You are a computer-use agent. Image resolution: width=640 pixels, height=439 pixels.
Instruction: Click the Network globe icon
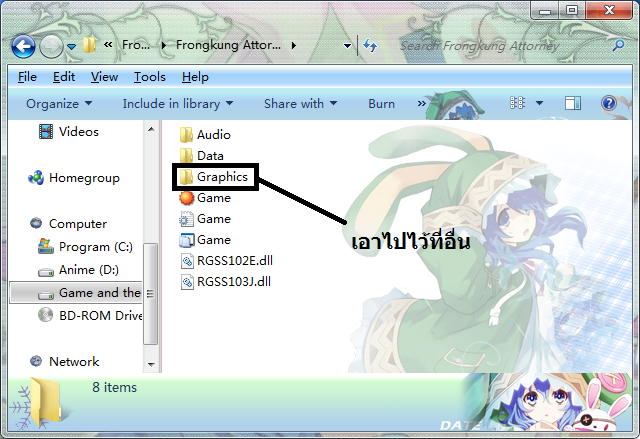click(36, 361)
